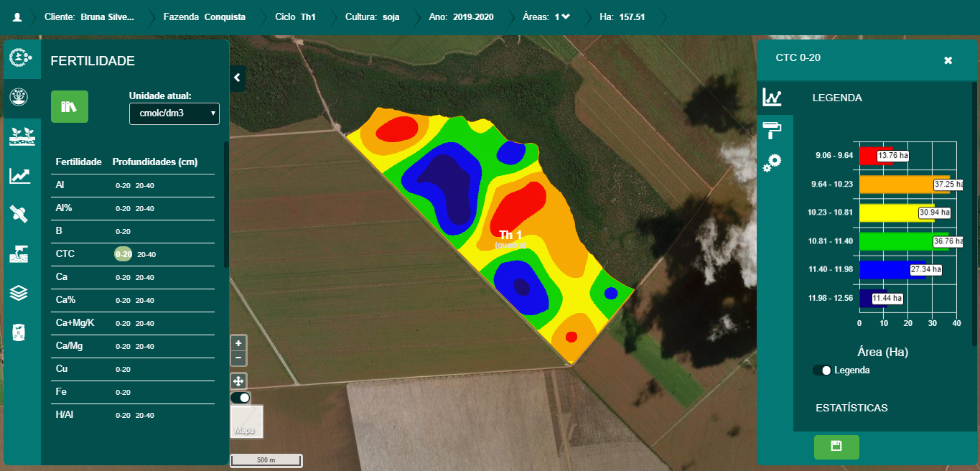Viewport: 980px width, 471px height.
Task: Select CTC depth 20-40
Action: tap(146, 254)
